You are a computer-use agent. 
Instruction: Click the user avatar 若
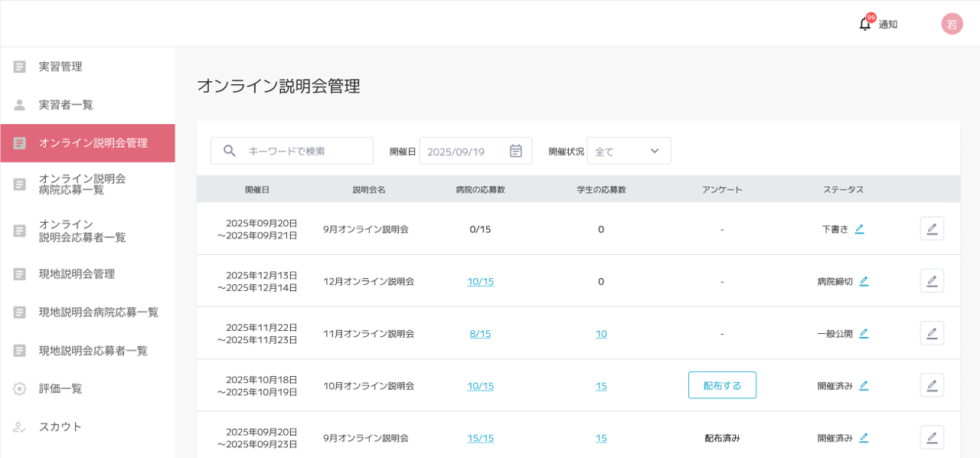[x=952, y=24]
